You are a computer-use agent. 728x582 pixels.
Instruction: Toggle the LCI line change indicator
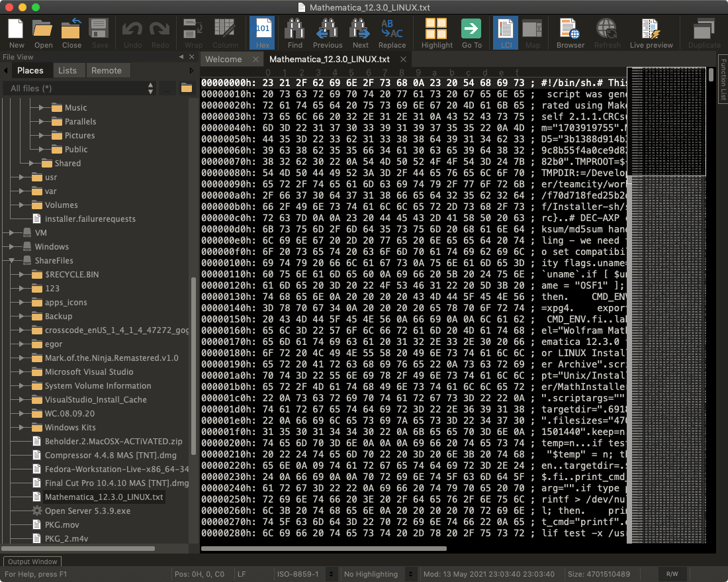tap(506, 30)
